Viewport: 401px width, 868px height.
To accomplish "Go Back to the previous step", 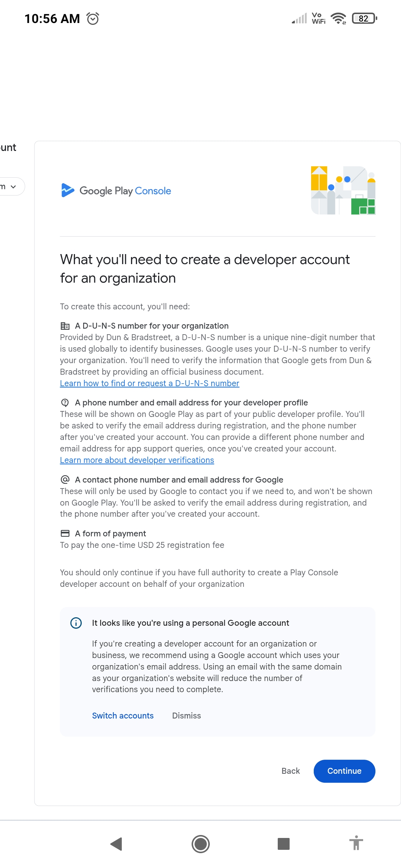I will coord(291,771).
